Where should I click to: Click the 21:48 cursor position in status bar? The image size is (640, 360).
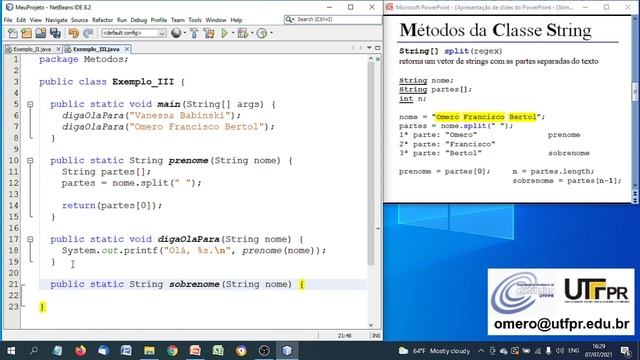coord(345,336)
